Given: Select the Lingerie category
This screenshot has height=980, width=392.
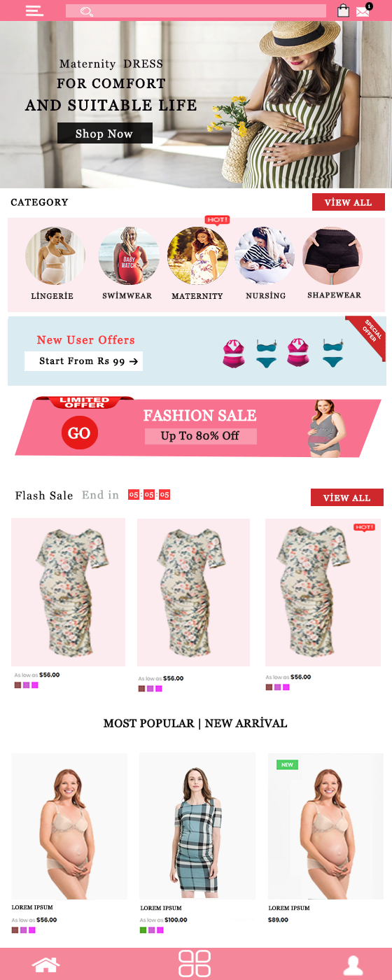Looking at the screenshot, I should coord(55,256).
